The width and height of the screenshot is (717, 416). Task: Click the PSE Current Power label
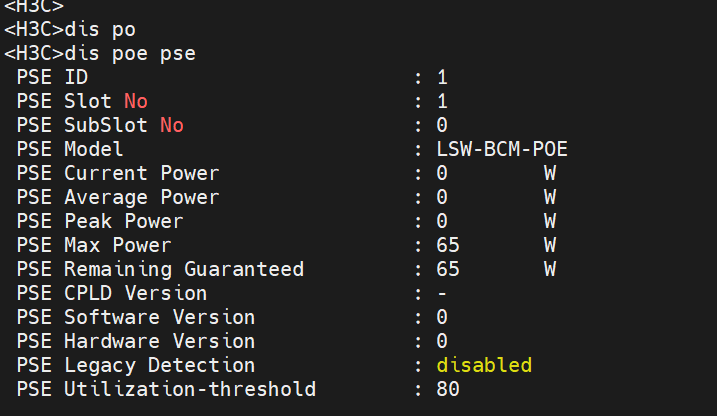click(118, 173)
